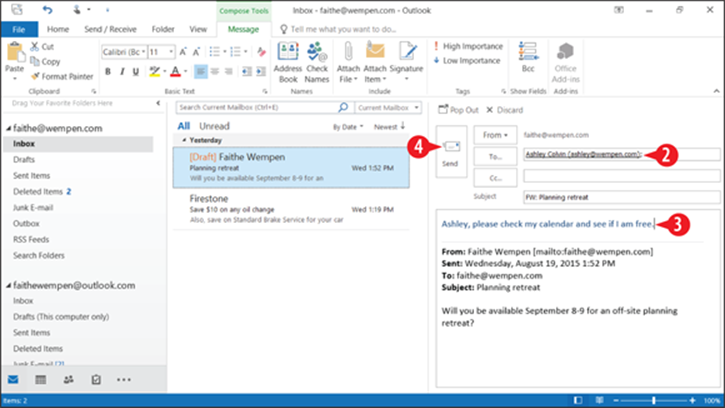The height and width of the screenshot is (408, 725).
Task: Open numbering list dropdown
Action: (x=246, y=52)
